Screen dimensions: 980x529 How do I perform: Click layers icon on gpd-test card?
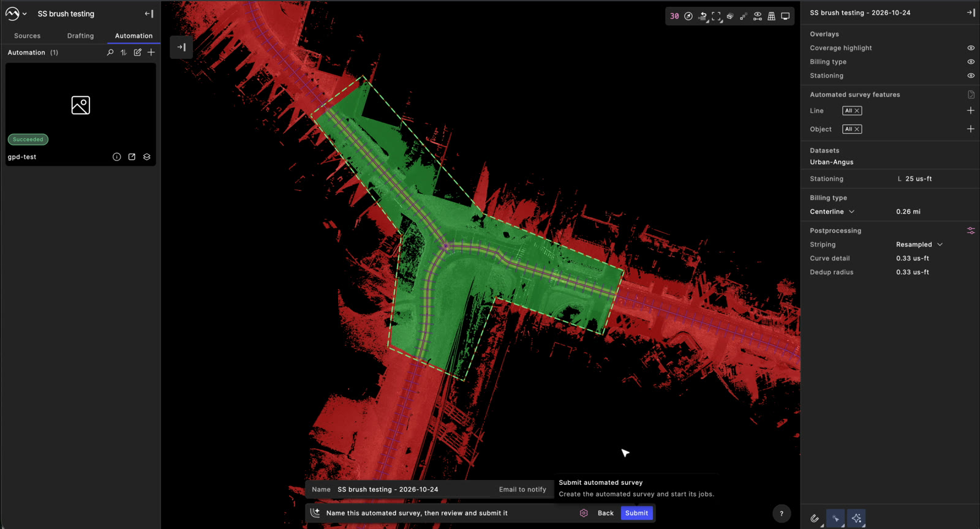147,157
